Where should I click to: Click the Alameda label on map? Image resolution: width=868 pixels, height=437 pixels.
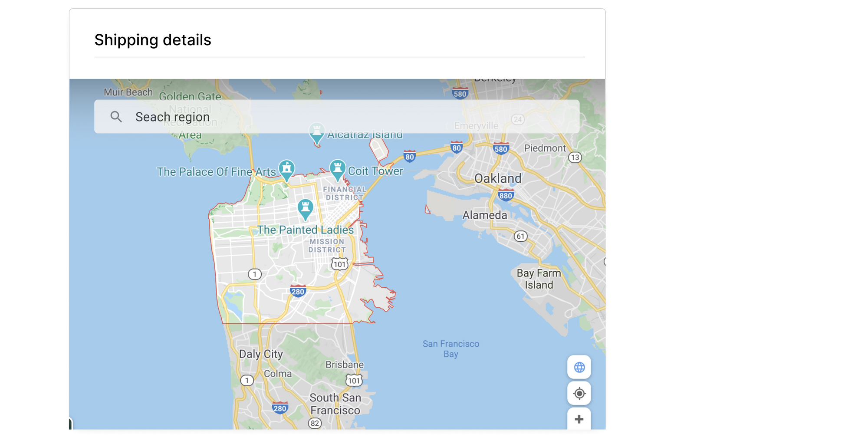click(x=484, y=215)
